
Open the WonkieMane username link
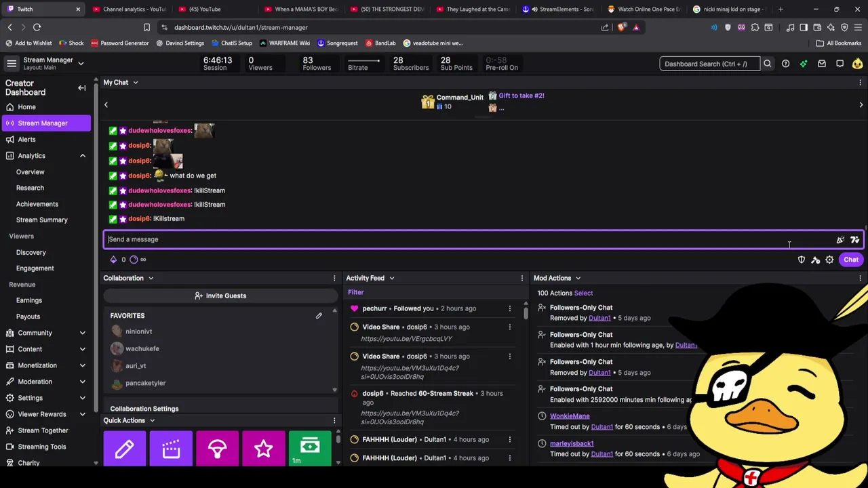570,416
